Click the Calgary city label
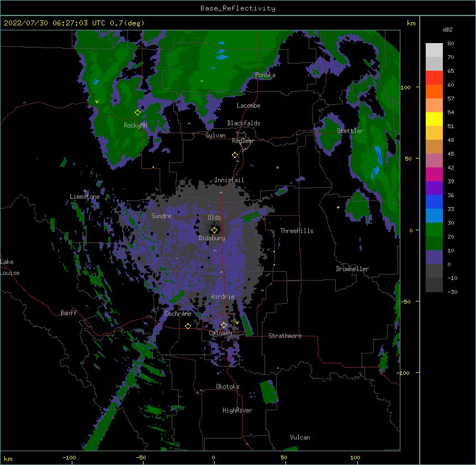This screenshot has height=465, width=476. click(x=220, y=333)
